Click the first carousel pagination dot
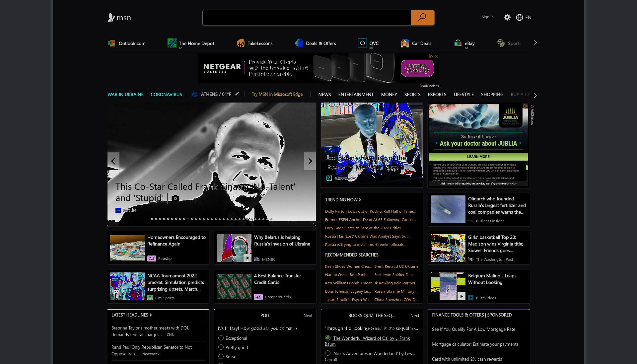 [x=152, y=219]
